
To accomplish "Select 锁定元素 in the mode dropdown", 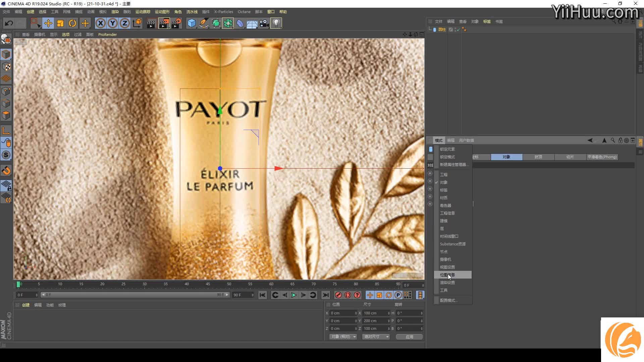I will point(453,149).
